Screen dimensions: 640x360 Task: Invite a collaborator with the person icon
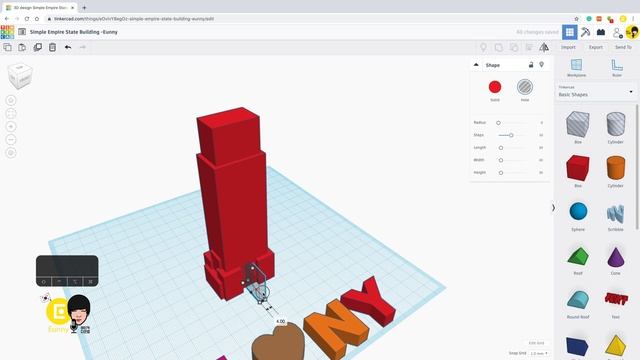coord(617,33)
